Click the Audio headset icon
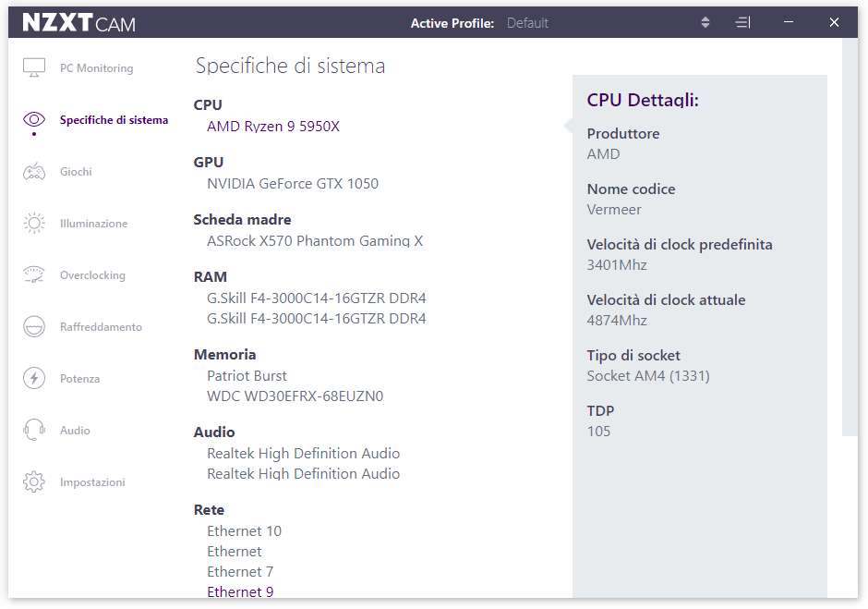 34,430
